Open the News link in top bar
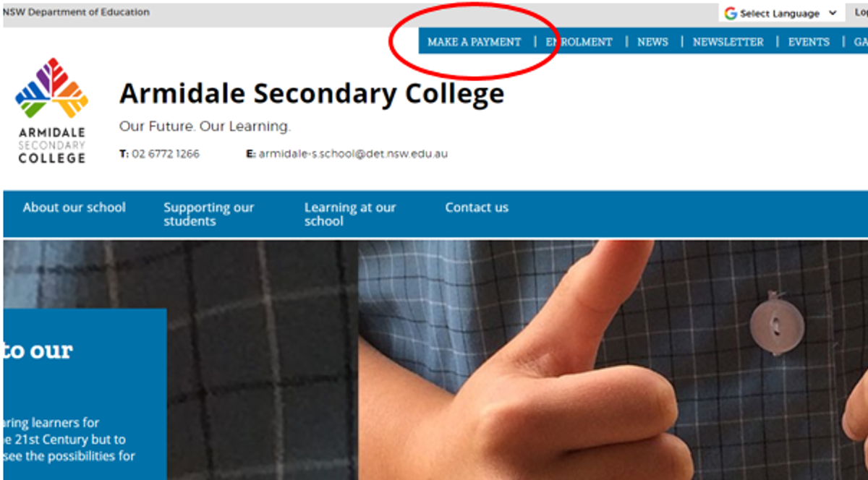The image size is (868, 480). [652, 42]
